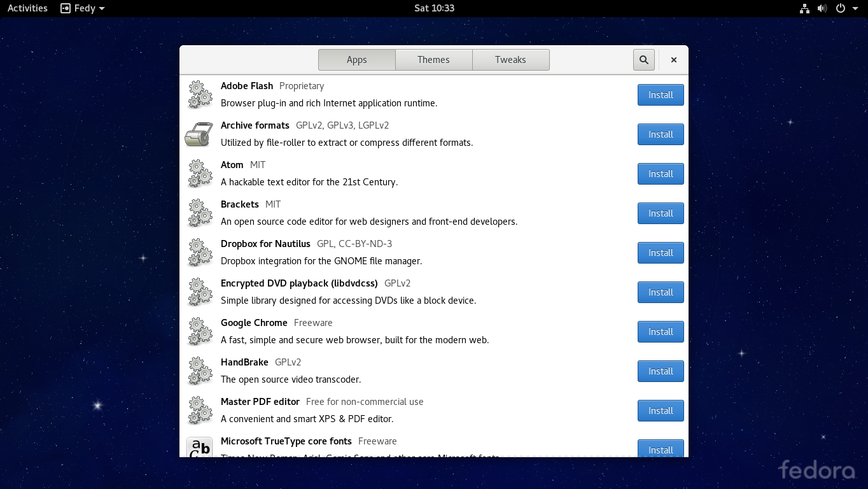
Task: Click the Adobe Flash gears icon
Action: point(200,95)
